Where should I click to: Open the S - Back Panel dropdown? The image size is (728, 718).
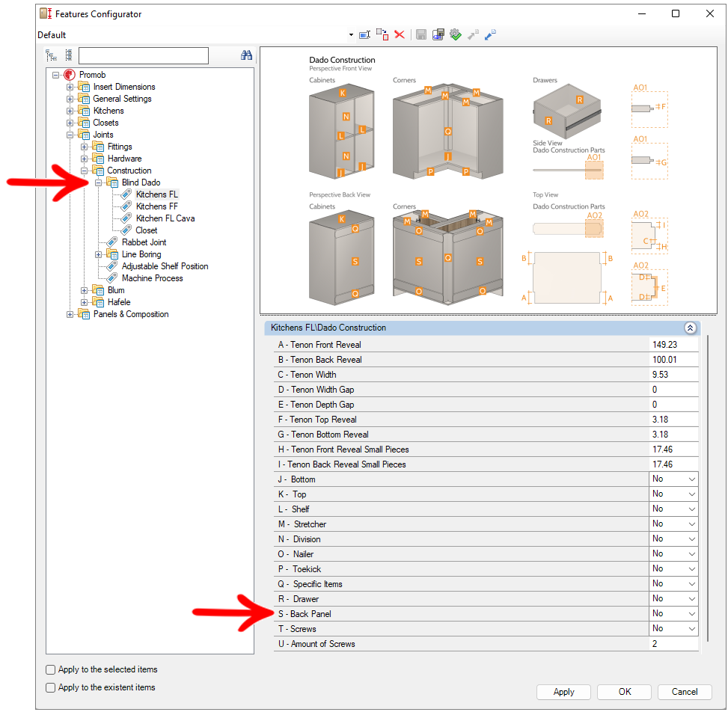692,614
